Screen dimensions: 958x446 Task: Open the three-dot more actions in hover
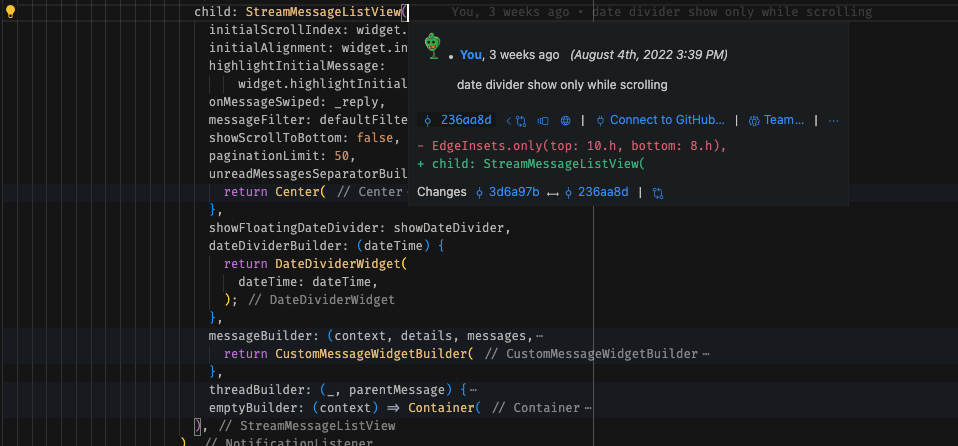point(833,120)
